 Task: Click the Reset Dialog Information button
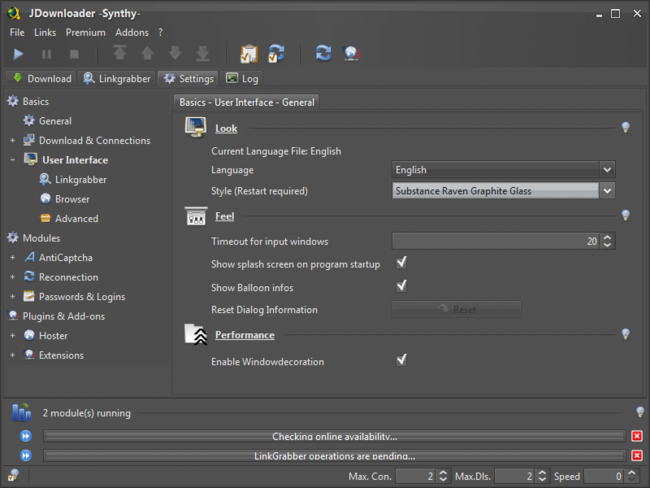(456, 309)
